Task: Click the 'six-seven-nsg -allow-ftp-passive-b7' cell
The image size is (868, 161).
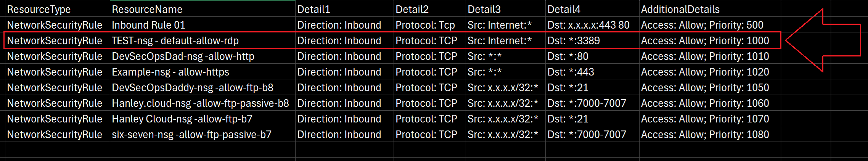Action: tap(191, 134)
